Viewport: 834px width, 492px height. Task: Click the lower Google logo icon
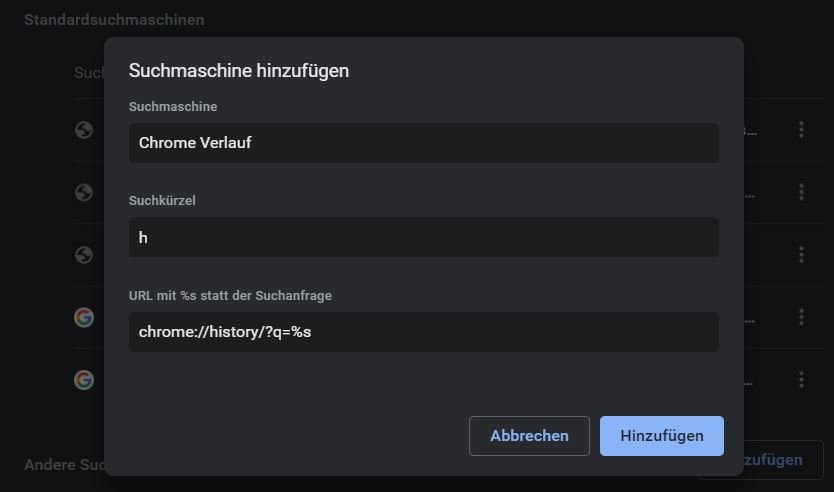click(84, 380)
